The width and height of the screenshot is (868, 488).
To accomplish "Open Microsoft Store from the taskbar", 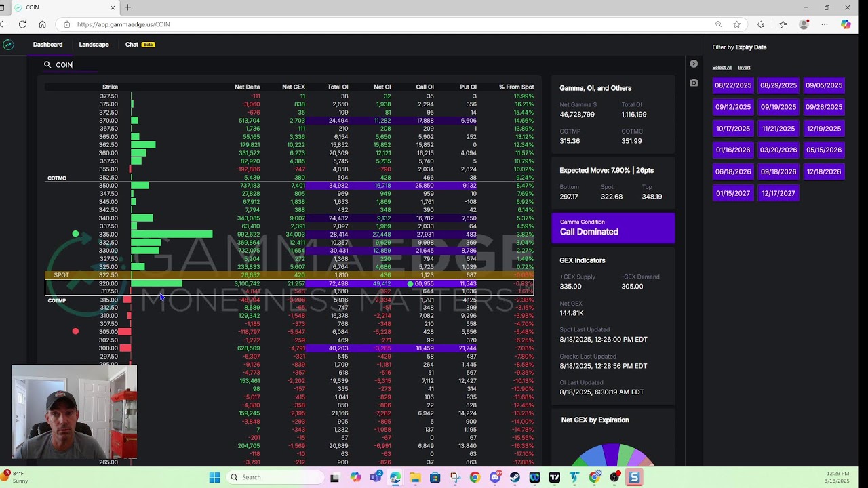I will (x=435, y=477).
